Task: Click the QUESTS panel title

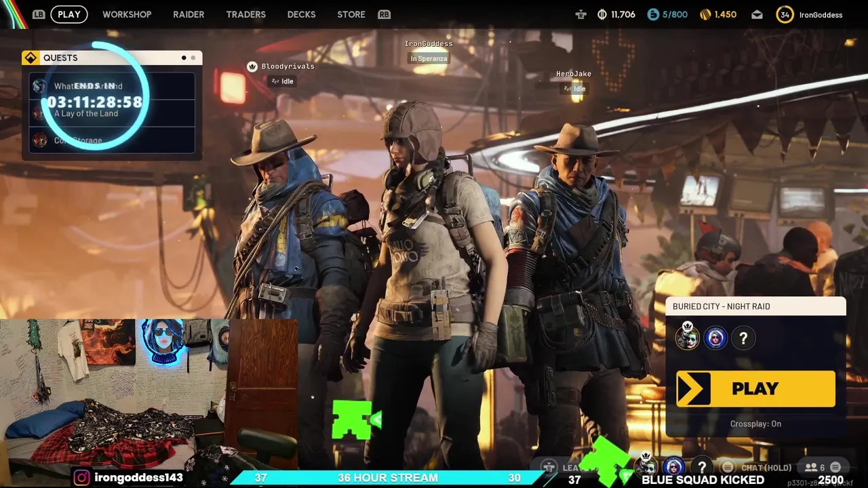Action: 60,58
